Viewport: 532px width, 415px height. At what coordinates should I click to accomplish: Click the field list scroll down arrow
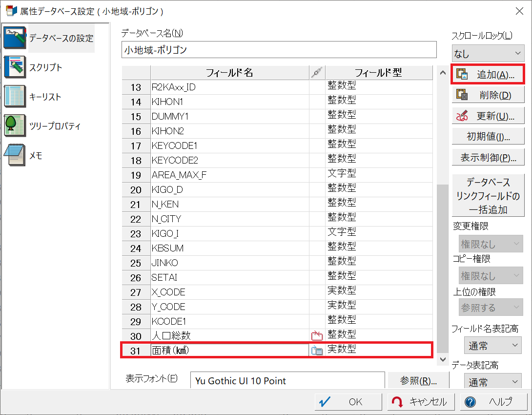coord(442,359)
